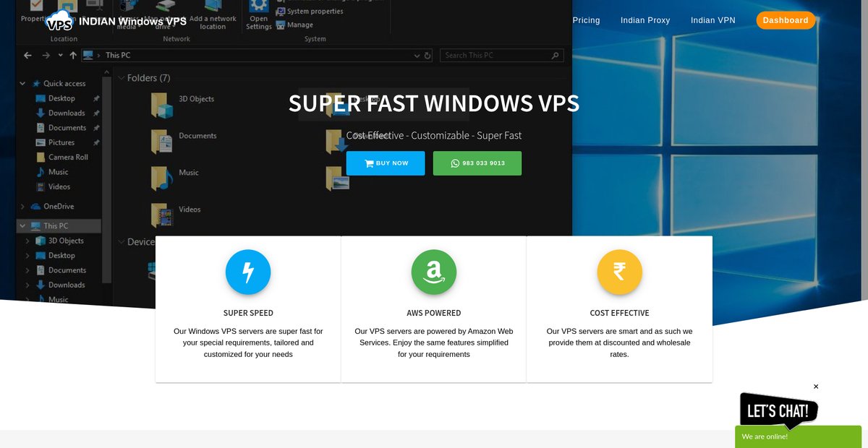
Task: Click the blue BUY NOW button
Action: pos(386,163)
